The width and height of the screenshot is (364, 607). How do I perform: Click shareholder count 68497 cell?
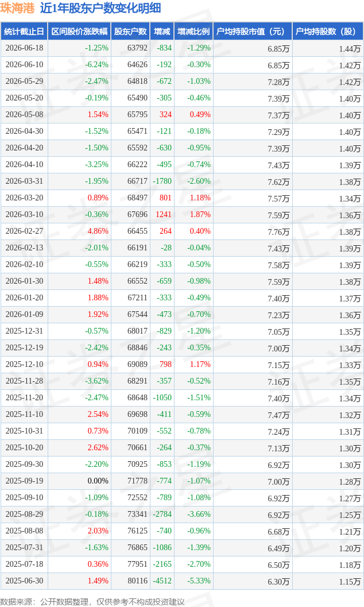(137, 198)
